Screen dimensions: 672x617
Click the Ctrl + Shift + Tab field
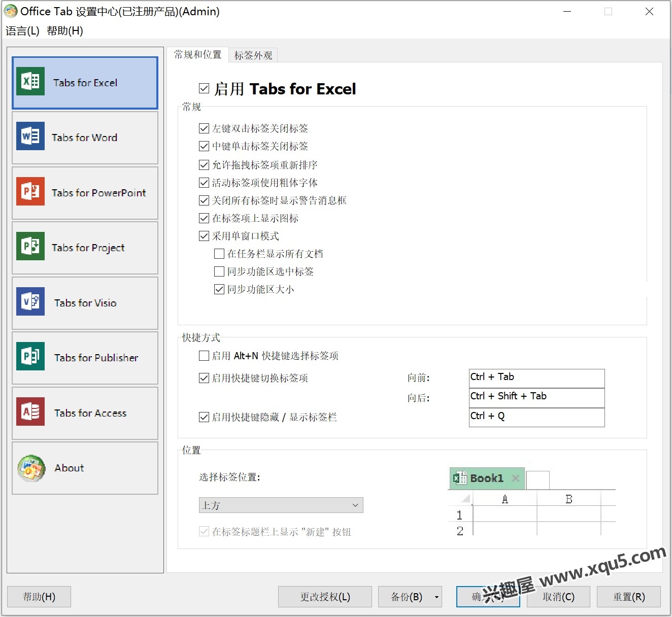[537, 398]
